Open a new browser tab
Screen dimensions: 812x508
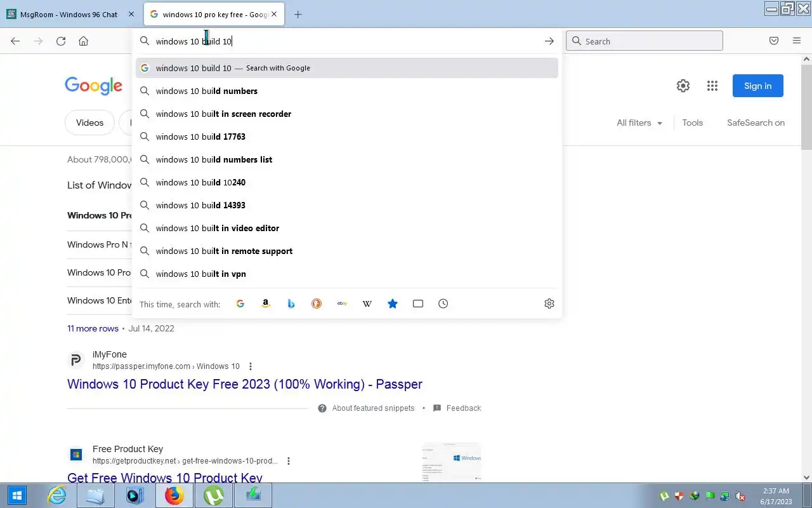click(x=298, y=14)
